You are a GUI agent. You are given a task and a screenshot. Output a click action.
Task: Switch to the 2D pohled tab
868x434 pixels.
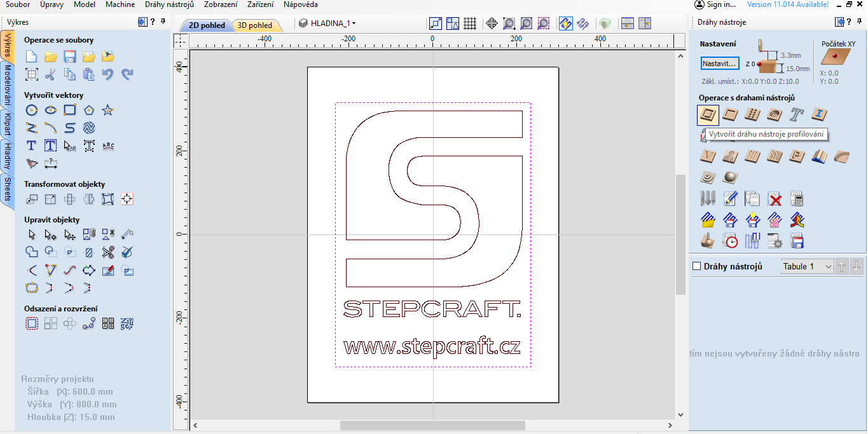206,25
